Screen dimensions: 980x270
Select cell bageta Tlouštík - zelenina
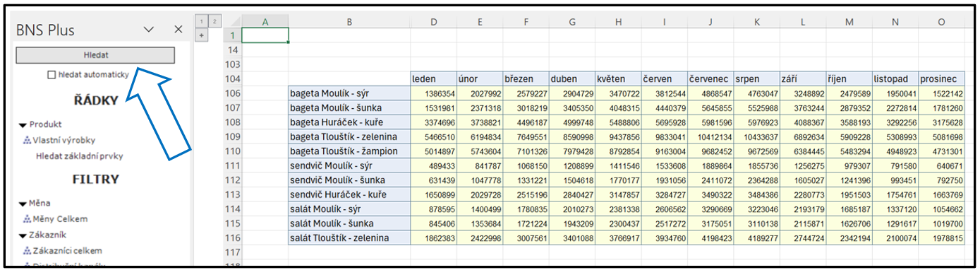click(x=349, y=137)
